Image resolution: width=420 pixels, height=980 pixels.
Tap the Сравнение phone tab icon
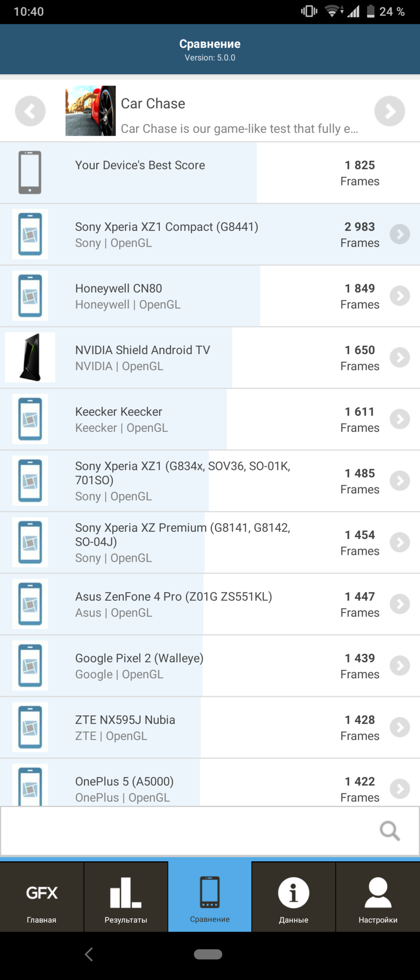[x=210, y=892]
